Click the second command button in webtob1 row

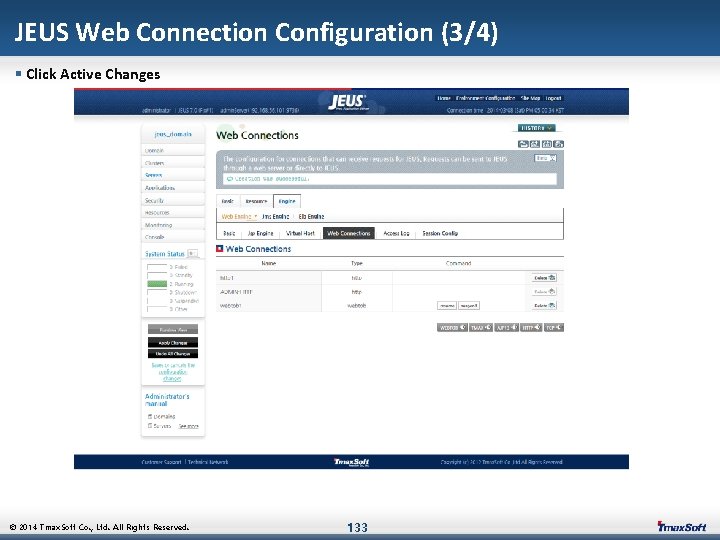coord(469,305)
